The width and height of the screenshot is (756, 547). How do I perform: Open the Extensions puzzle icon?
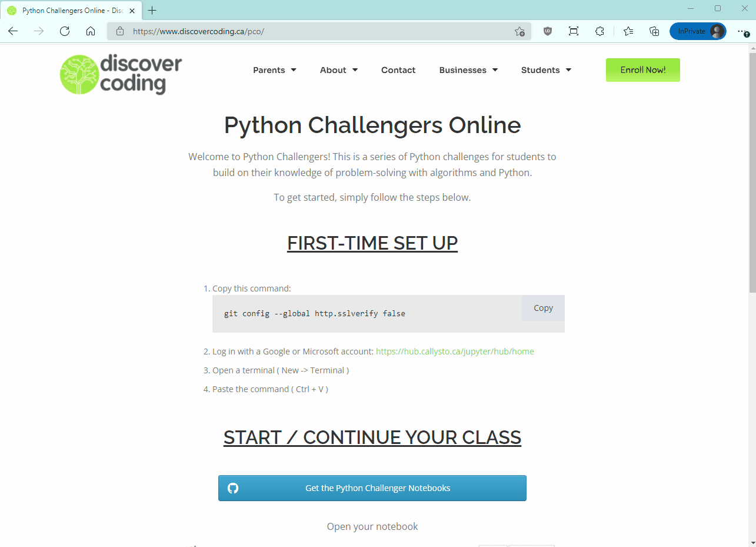(x=600, y=31)
